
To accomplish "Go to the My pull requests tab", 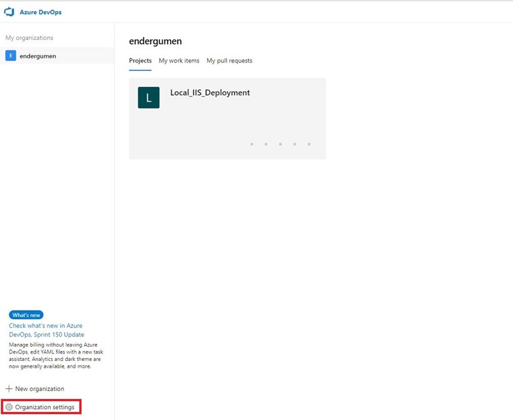I will (229, 60).
